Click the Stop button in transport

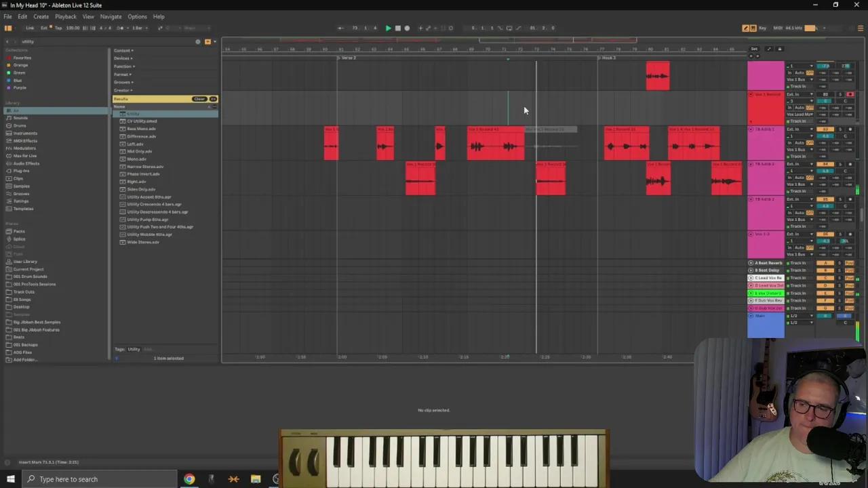pos(397,28)
